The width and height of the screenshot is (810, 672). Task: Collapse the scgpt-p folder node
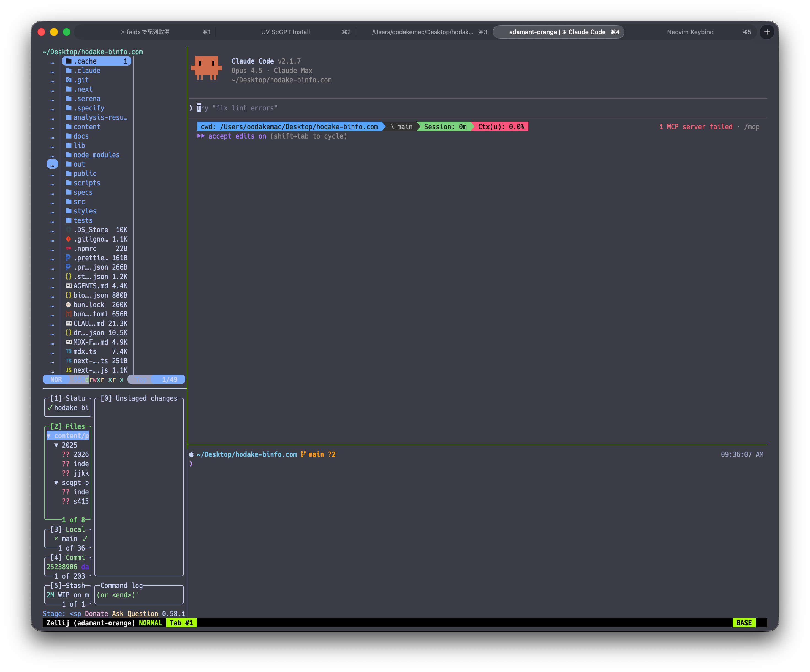(x=56, y=483)
